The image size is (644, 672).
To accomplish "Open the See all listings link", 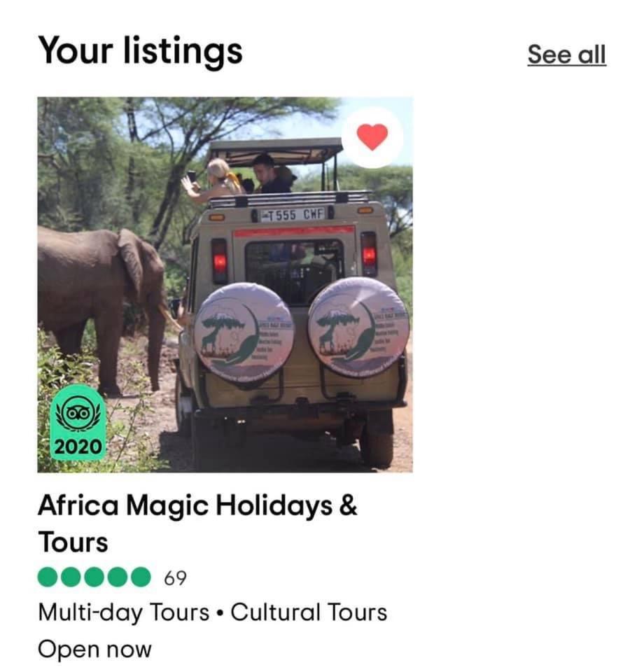I will coord(566,55).
